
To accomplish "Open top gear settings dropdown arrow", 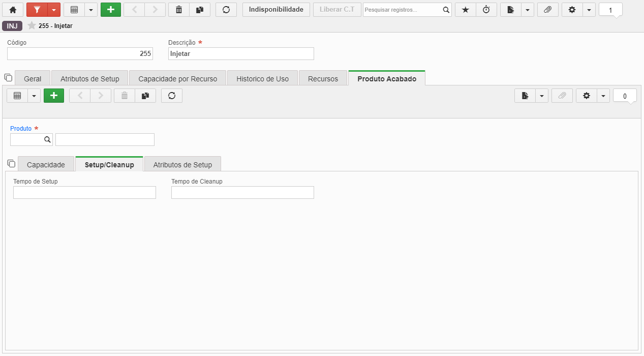I will point(589,10).
